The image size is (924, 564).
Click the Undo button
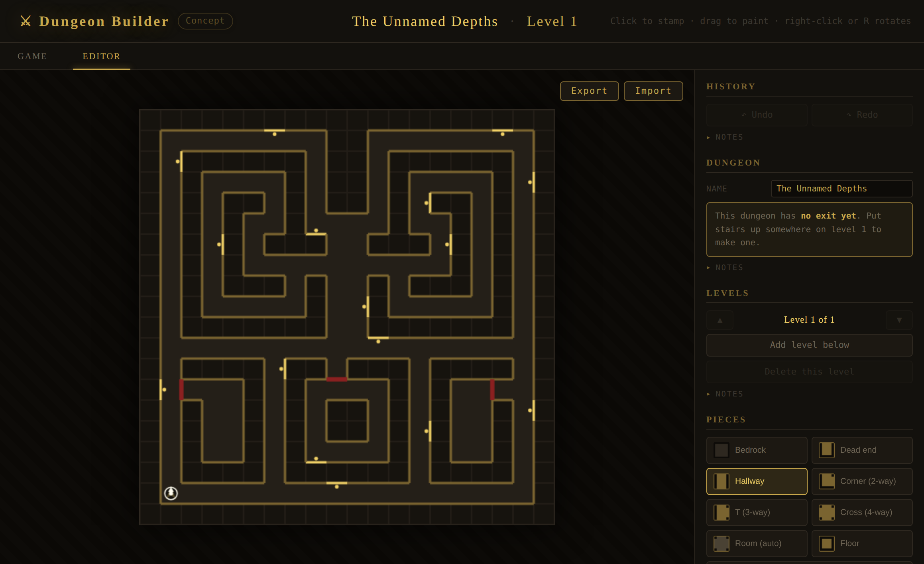pyautogui.click(x=757, y=115)
